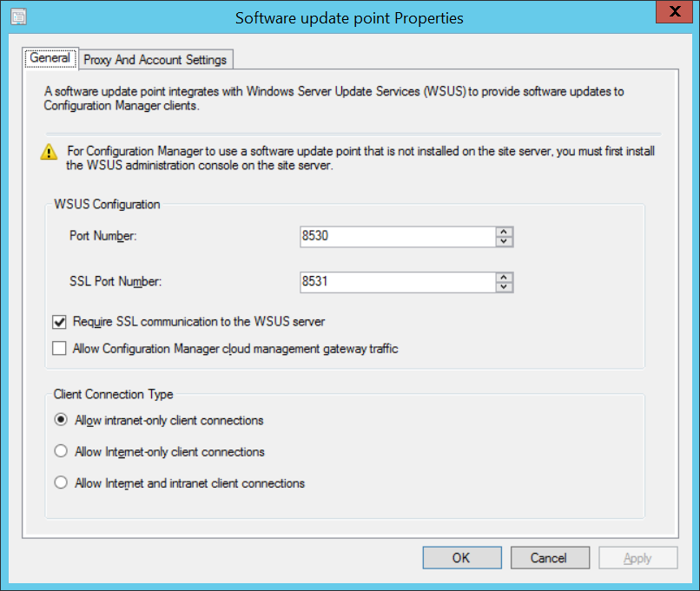Click the Software update point Properties title

(349, 18)
